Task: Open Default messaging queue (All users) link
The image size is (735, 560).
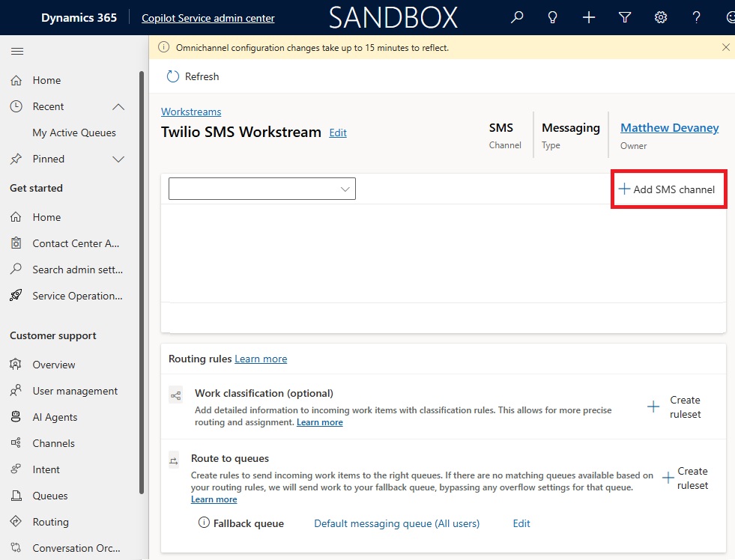Action: click(396, 523)
